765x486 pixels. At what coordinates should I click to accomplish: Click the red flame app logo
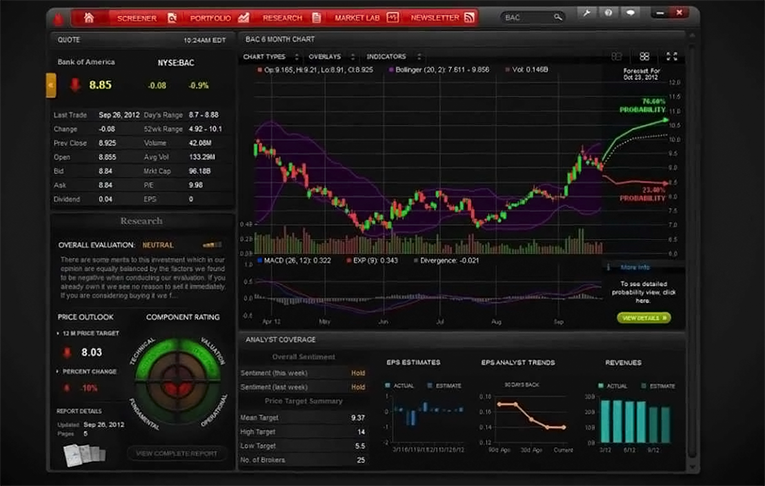[x=59, y=19]
